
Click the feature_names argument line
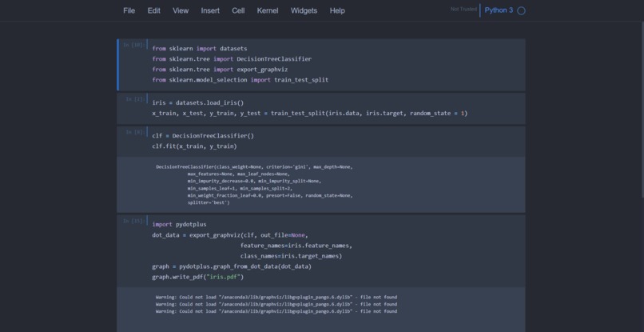(x=296, y=246)
